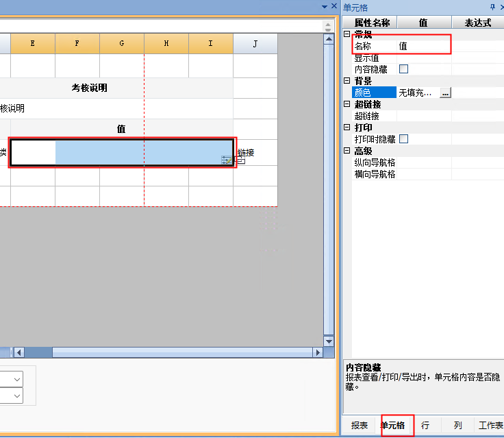This screenshot has width=504, height=438.
Task: Switch to the 工作表 tab
Action: point(490,426)
